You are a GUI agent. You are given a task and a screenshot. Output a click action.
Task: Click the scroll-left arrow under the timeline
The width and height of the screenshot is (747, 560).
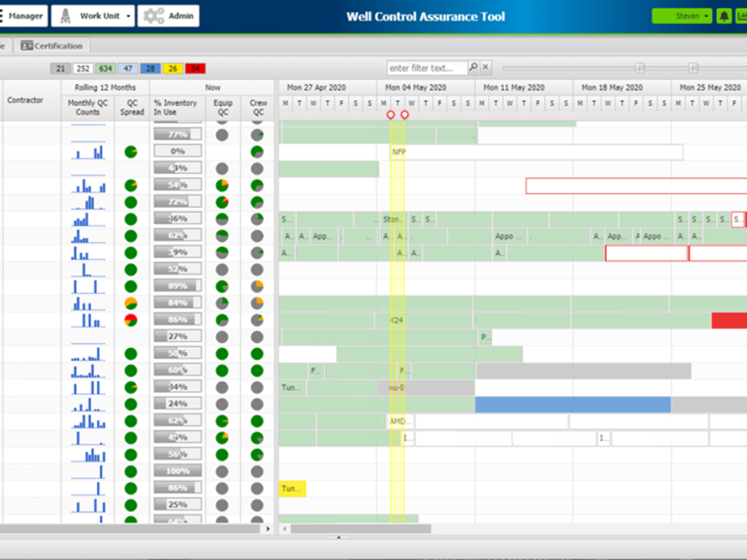[285, 529]
